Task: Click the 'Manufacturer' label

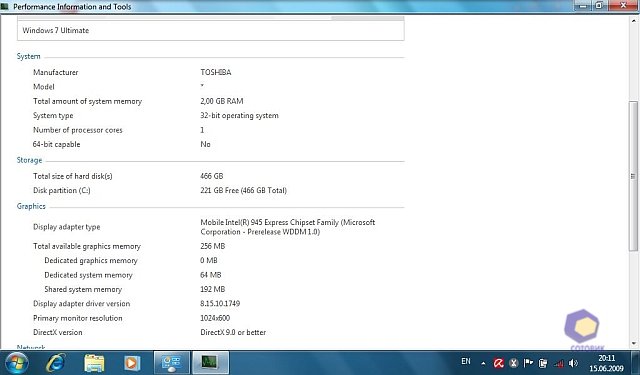Action: coord(56,72)
